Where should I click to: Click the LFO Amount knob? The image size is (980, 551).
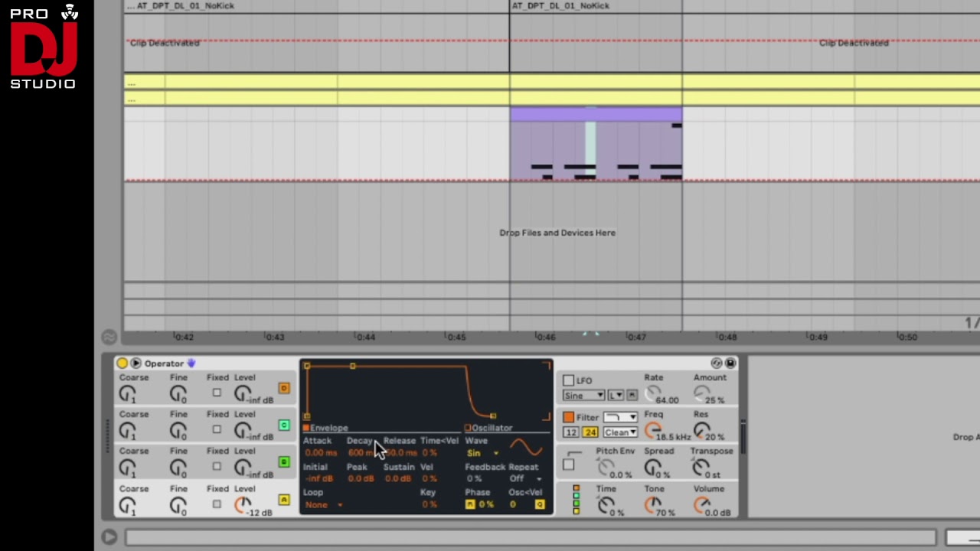point(702,393)
